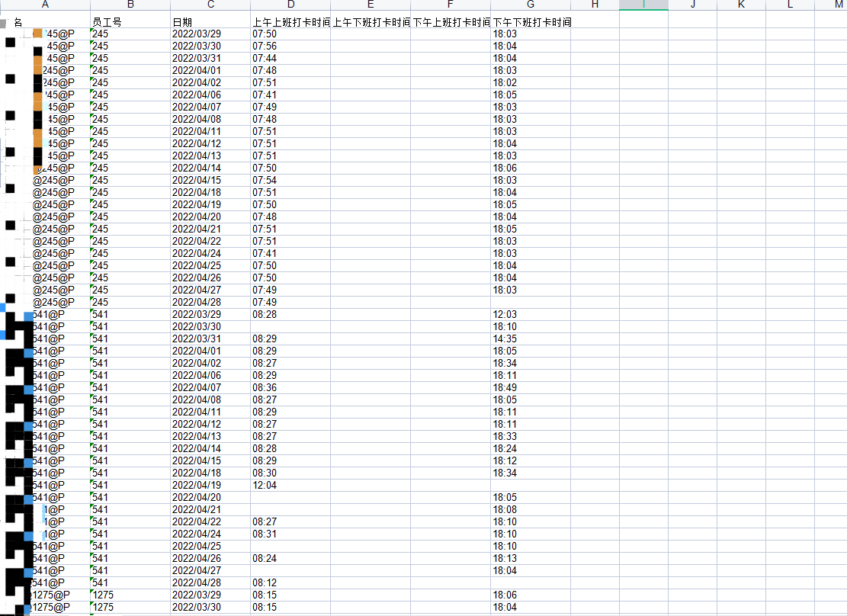
Task: Select date 2022/03/30 in employee 1275 row
Action: click(210, 608)
